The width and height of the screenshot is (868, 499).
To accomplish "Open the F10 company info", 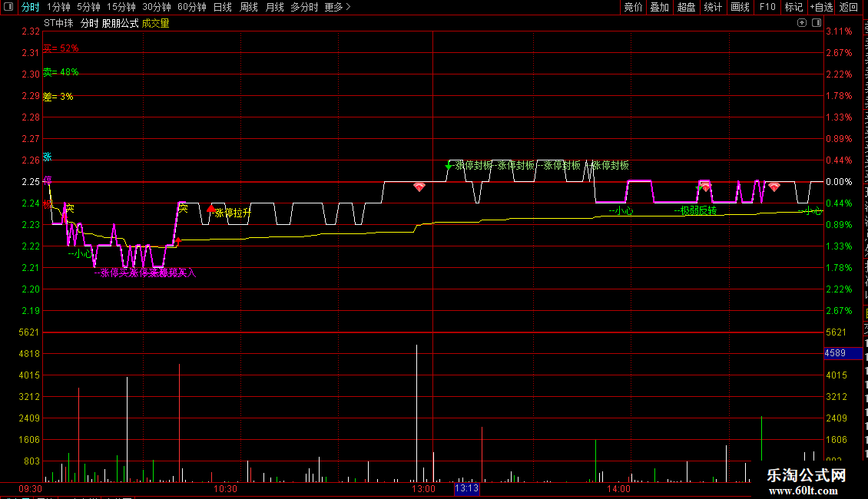I will (767, 7).
